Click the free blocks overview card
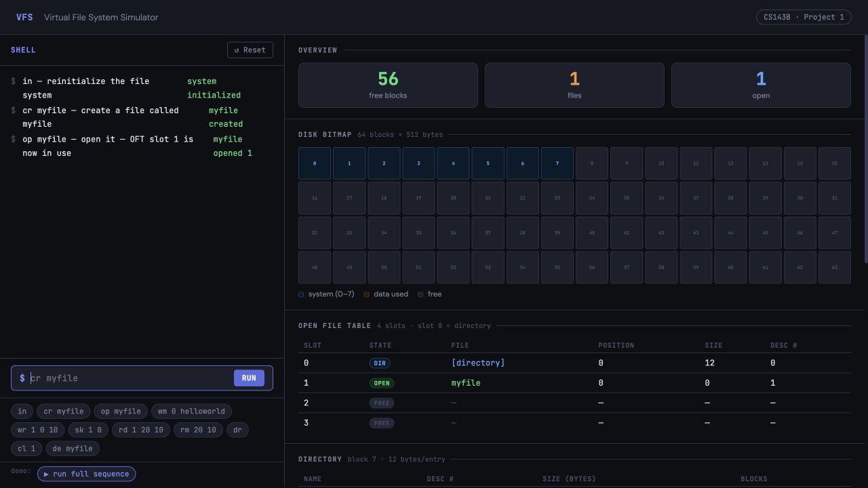Image resolution: width=868 pixels, height=488 pixels. point(388,85)
